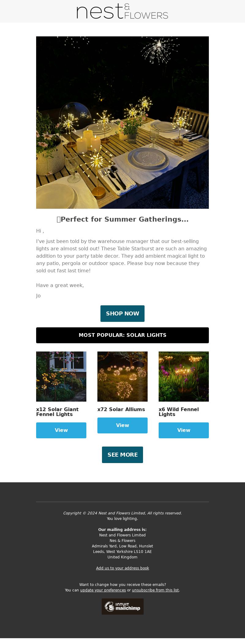This screenshot has width=245, height=644.
Task: Open the update your preferences link
Action: 103,590
